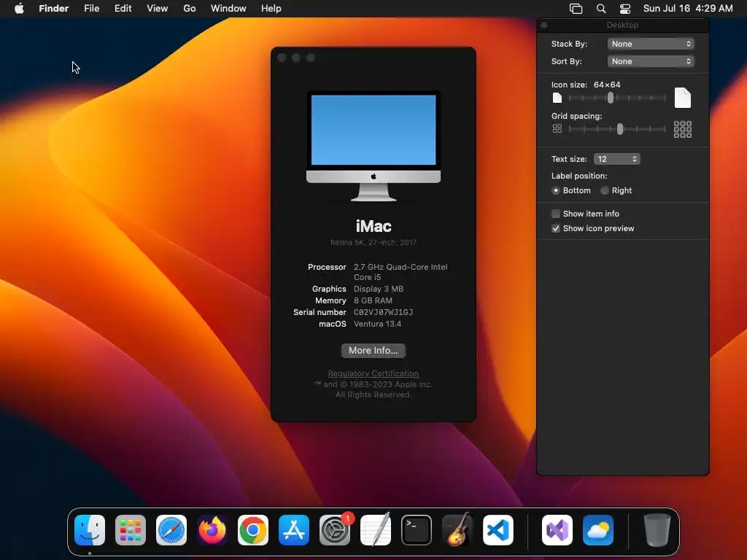747x560 pixels.
Task: Uncheck Show icon preview
Action: point(555,228)
